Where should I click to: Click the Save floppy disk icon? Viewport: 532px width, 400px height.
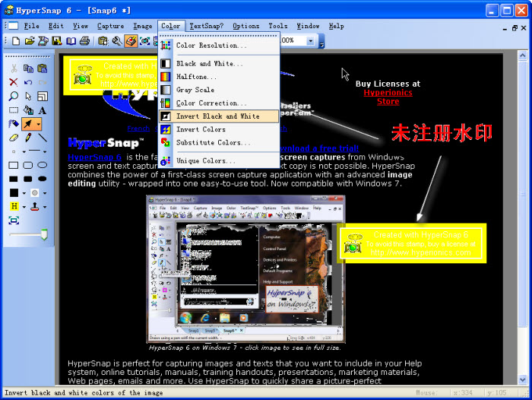coord(57,41)
